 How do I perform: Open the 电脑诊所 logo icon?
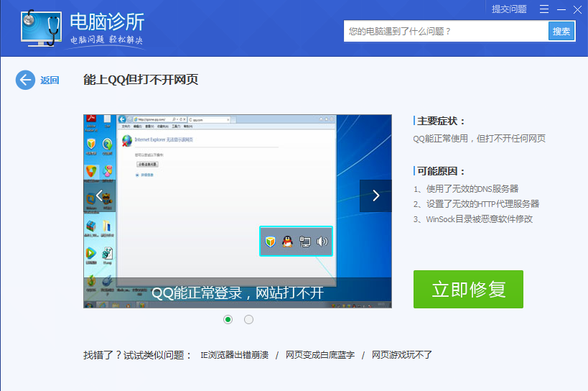pos(41,28)
